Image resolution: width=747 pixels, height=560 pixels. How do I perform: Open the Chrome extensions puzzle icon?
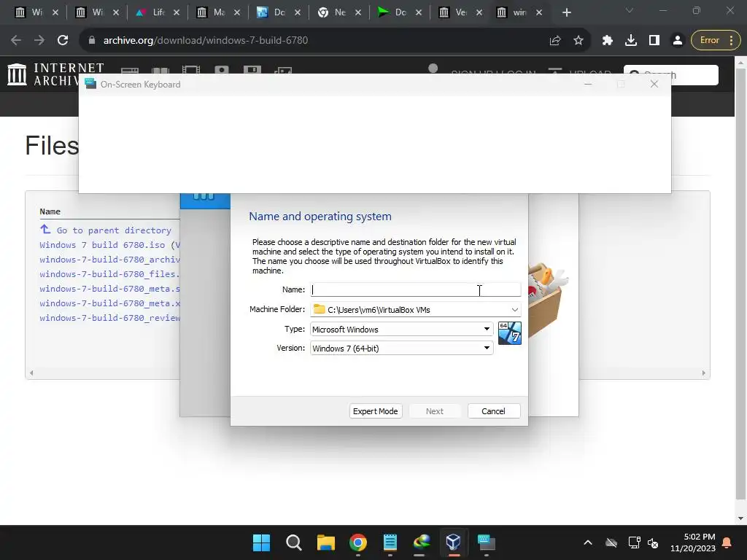tap(608, 41)
